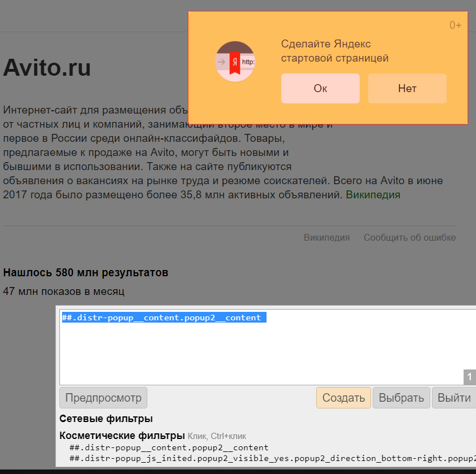Image resolution: width=476 pixels, height=474 pixels.
Task: Click the Ок button in Yandex popup
Action: pyautogui.click(x=320, y=88)
